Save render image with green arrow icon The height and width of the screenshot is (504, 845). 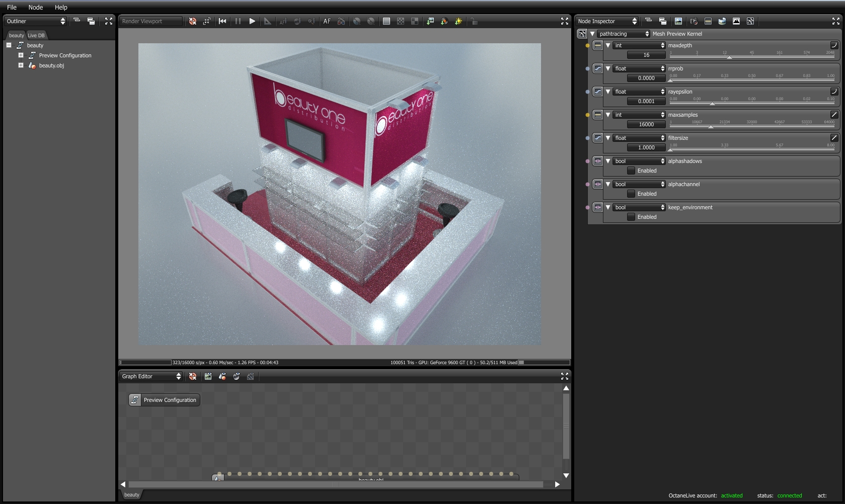point(430,21)
